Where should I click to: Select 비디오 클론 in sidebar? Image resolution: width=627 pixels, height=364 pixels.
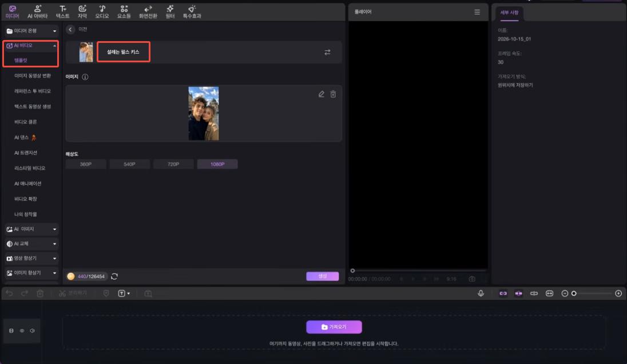[x=25, y=122]
